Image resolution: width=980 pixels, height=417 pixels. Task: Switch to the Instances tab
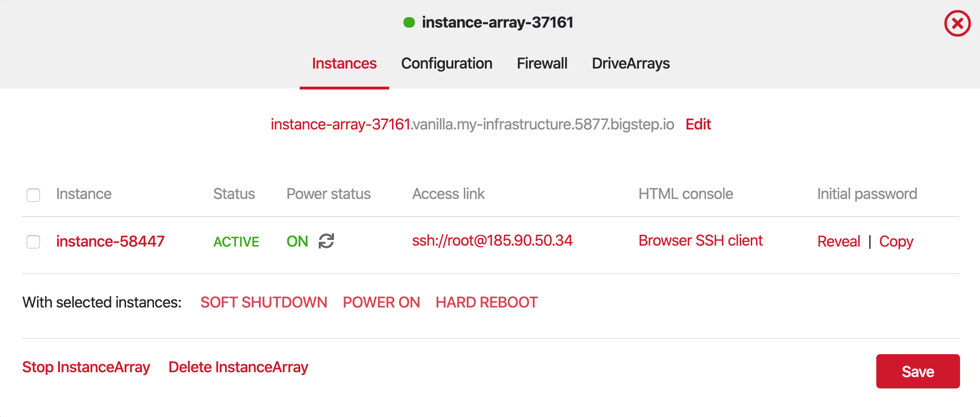344,64
